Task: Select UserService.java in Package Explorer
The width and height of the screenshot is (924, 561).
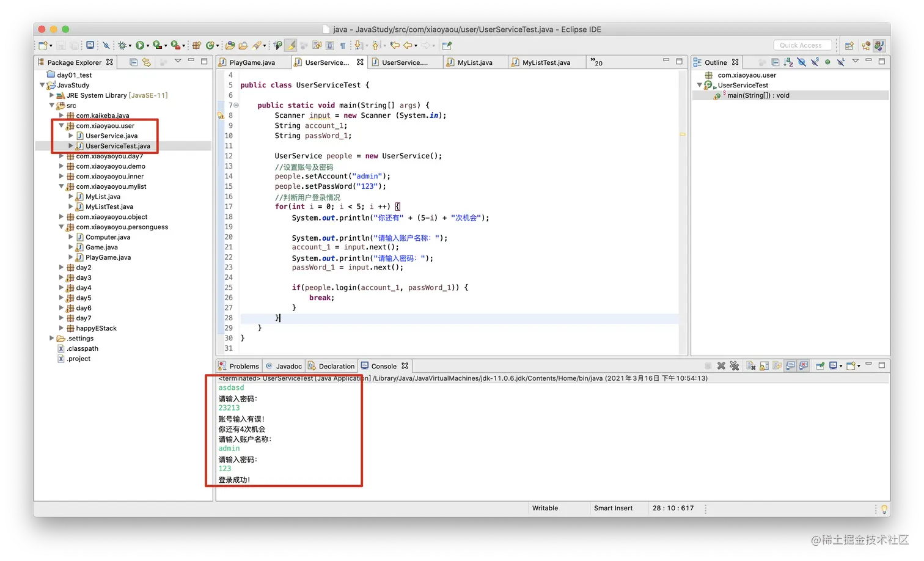Action: (x=111, y=136)
